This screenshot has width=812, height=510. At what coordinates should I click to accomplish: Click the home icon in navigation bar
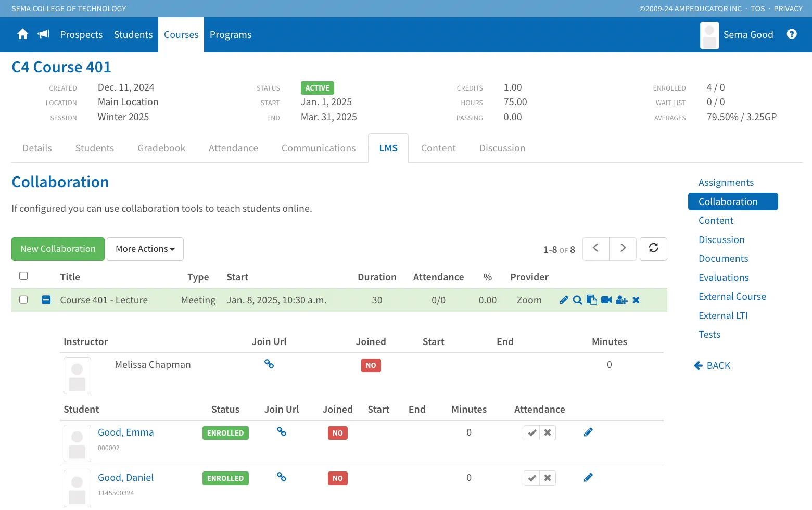pyautogui.click(x=22, y=34)
